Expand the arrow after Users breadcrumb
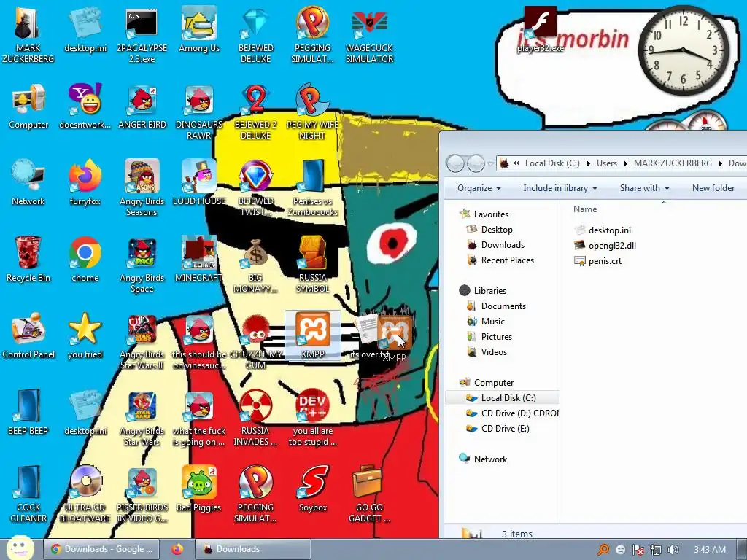The height and width of the screenshot is (560, 747). point(625,163)
